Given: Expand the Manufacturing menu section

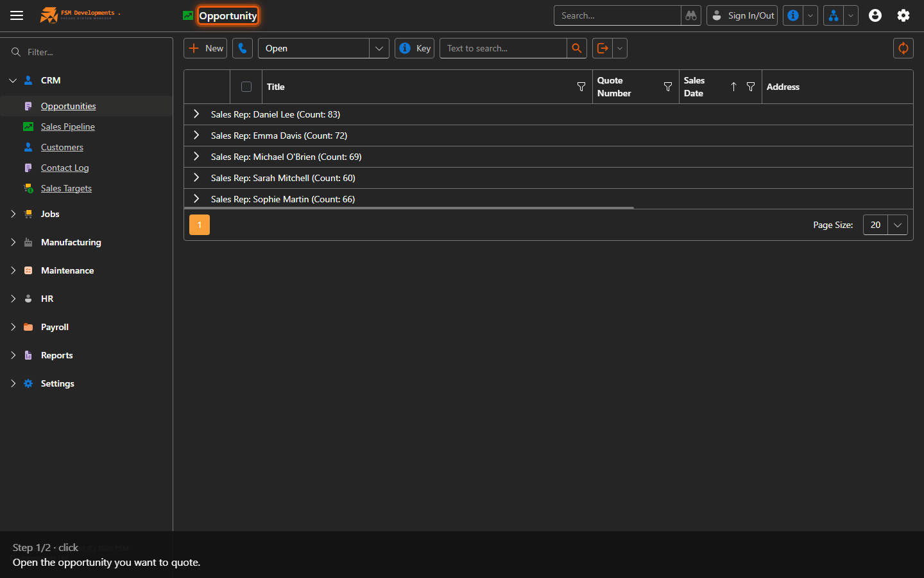Looking at the screenshot, I should [x=71, y=242].
